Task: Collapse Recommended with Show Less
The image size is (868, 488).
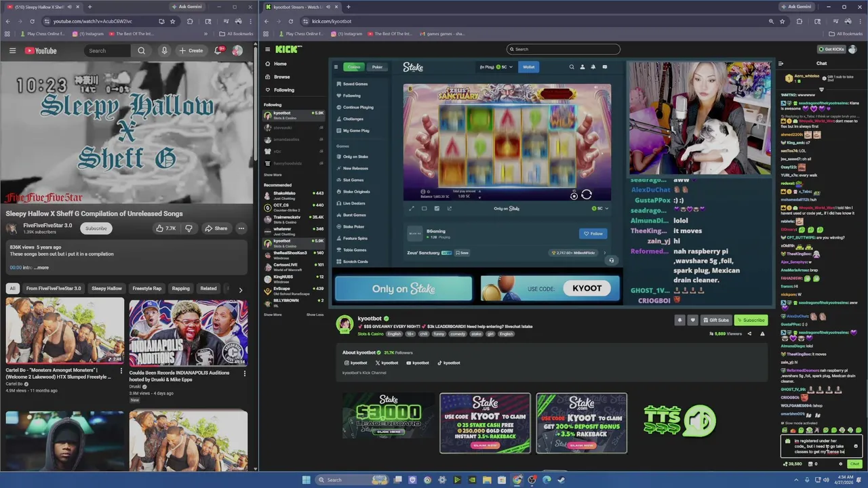Action: point(315,314)
